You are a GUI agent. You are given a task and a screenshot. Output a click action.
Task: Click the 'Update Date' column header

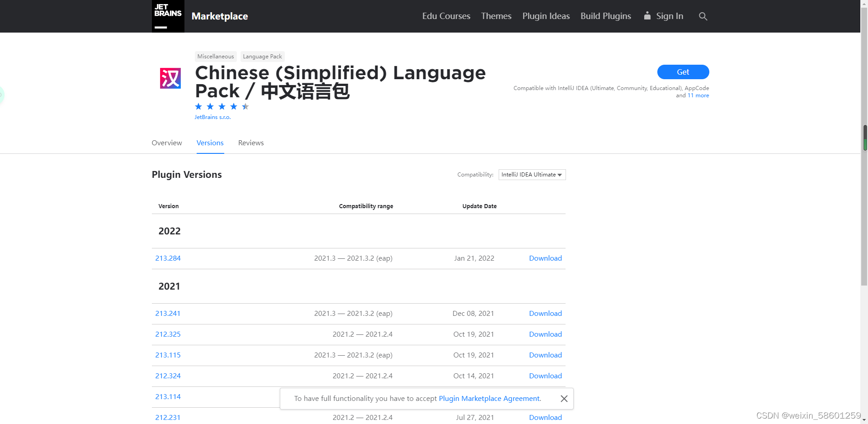click(479, 206)
